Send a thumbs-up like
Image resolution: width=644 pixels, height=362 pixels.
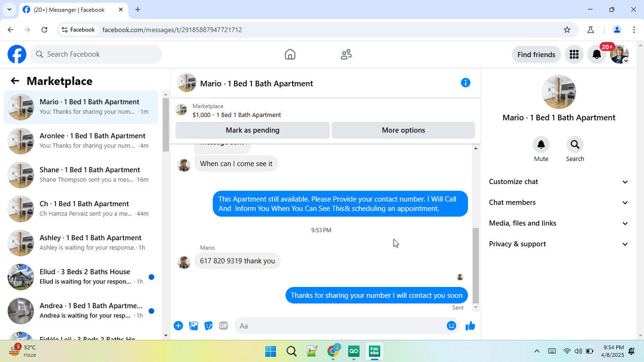coord(470,326)
